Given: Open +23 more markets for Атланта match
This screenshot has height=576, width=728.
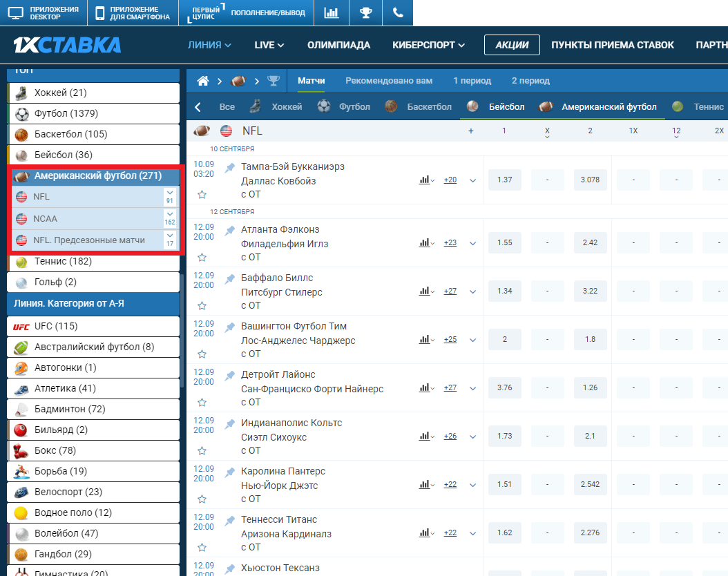Looking at the screenshot, I should pos(450,242).
